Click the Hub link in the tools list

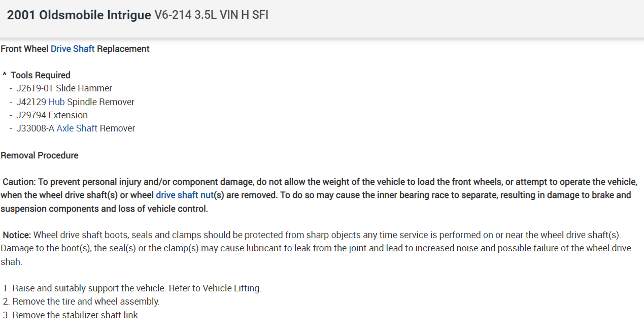[x=56, y=102]
